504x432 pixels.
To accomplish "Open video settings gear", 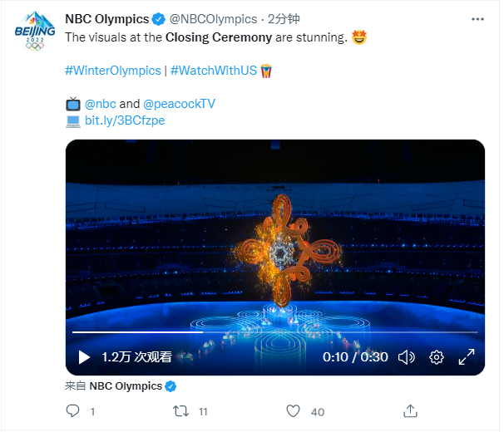I will pyautogui.click(x=436, y=357).
